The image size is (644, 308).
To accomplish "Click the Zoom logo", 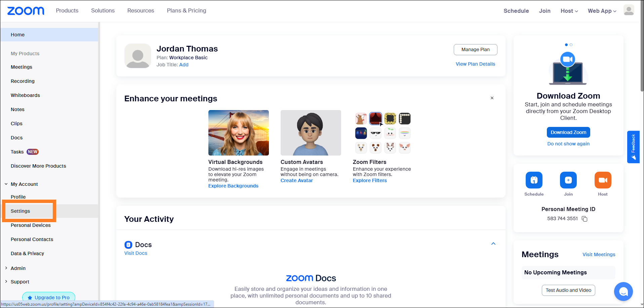I will pos(26,11).
